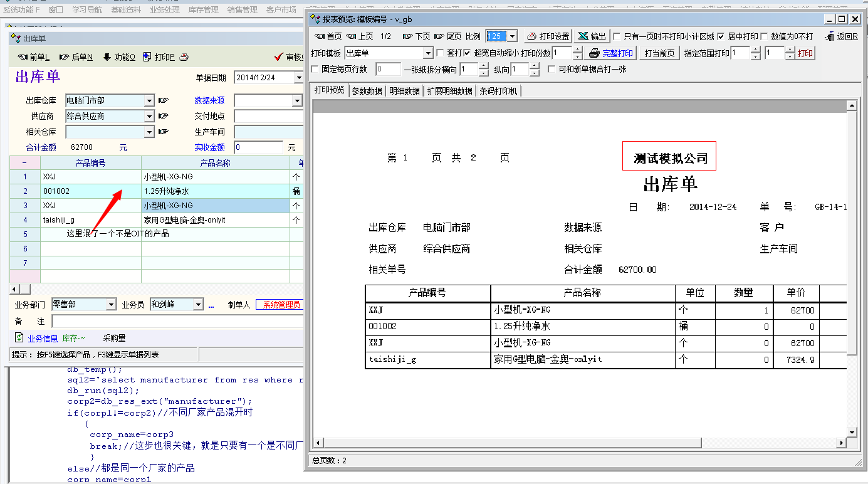Click the refresh icon beside 业务信息

pos(19,338)
